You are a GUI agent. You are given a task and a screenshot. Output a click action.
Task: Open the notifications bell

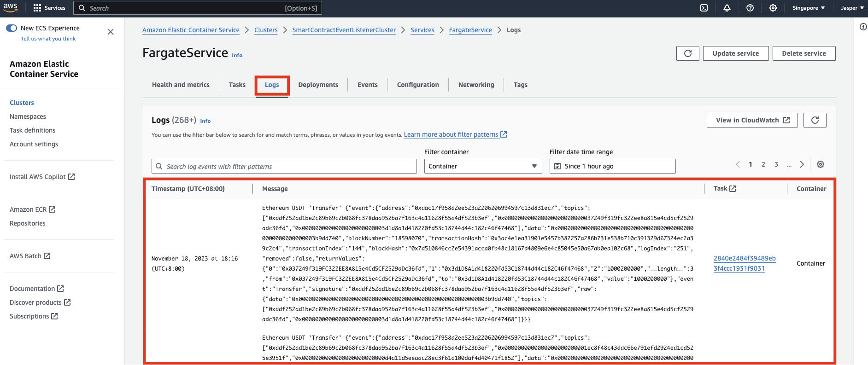click(727, 8)
